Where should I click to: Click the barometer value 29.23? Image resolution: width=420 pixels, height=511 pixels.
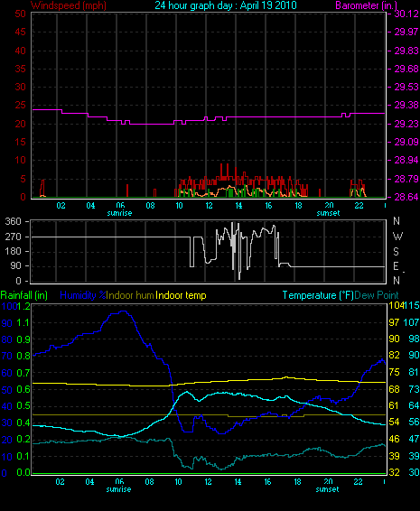406,124
